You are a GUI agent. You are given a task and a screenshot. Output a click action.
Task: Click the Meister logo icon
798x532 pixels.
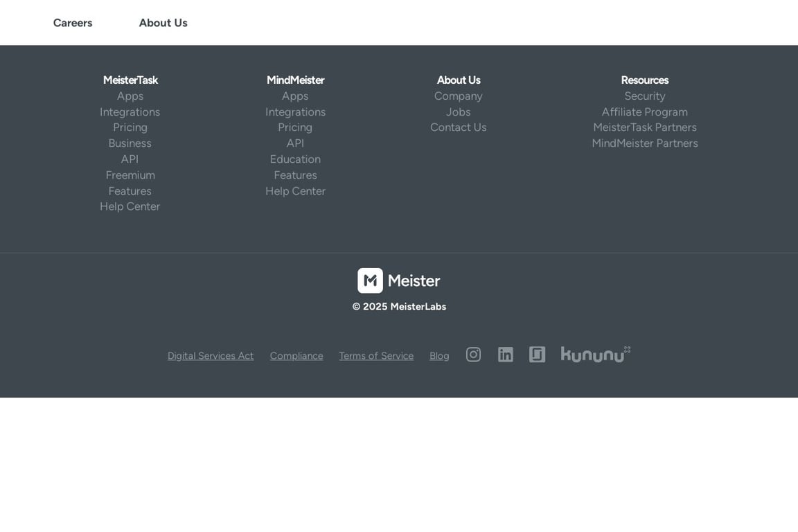370,281
